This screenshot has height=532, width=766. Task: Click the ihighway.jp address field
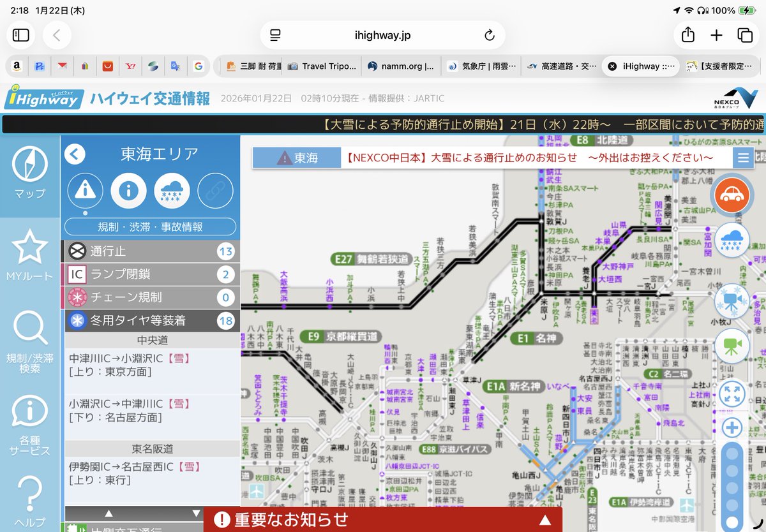382,35
